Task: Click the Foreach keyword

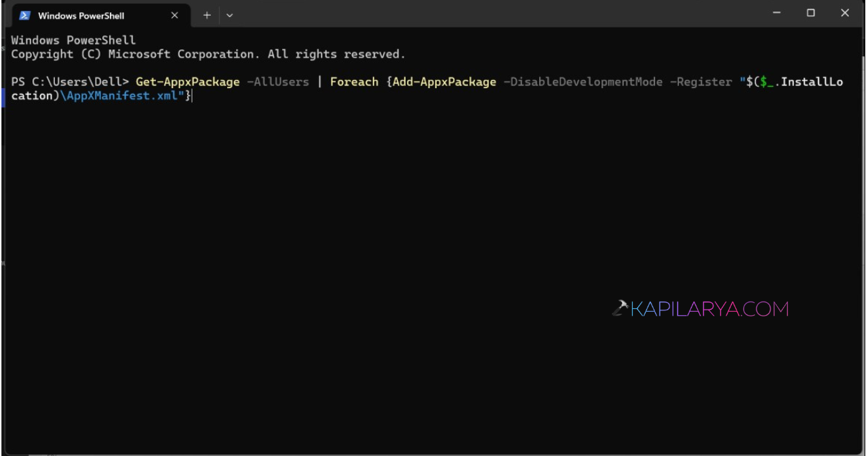Action: pos(354,82)
